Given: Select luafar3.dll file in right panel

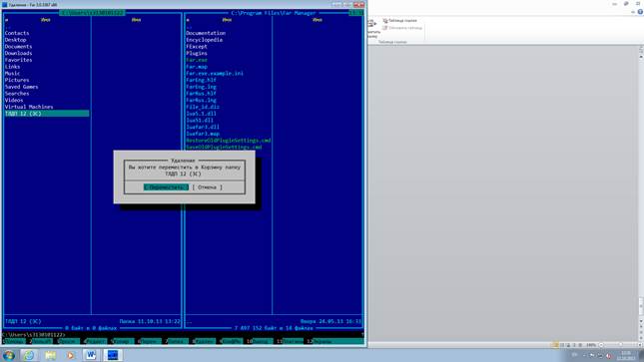Looking at the screenshot, I should (203, 127).
